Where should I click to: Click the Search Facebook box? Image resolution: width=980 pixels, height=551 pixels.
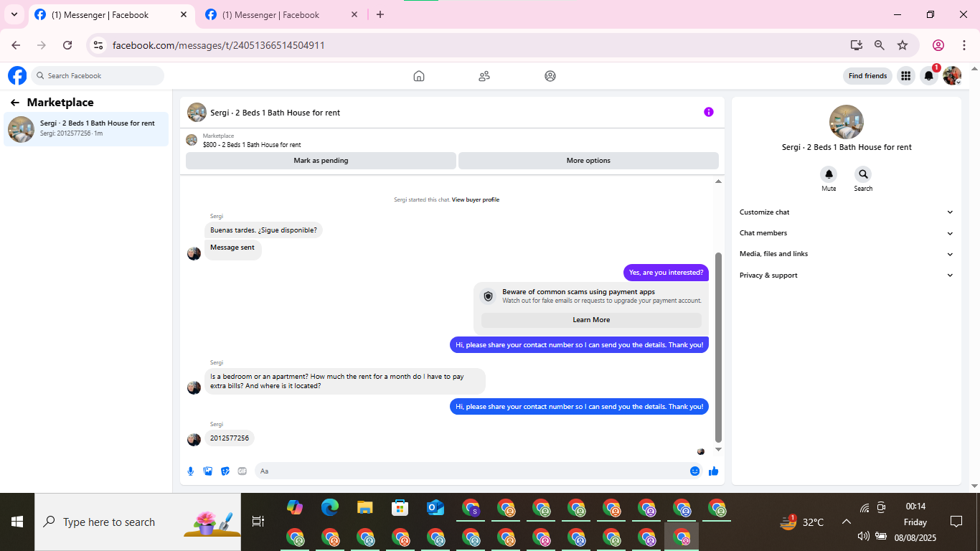pyautogui.click(x=98, y=76)
